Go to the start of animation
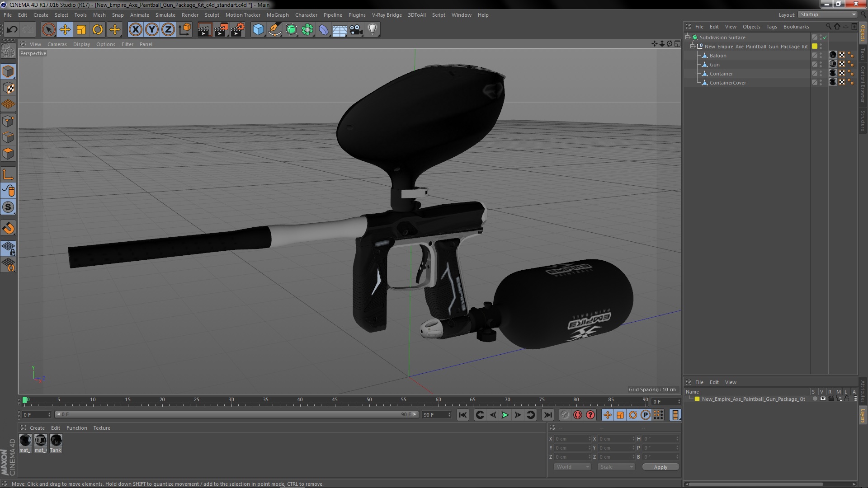Image resolution: width=868 pixels, height=488 pixels. [x=462, y=415]
